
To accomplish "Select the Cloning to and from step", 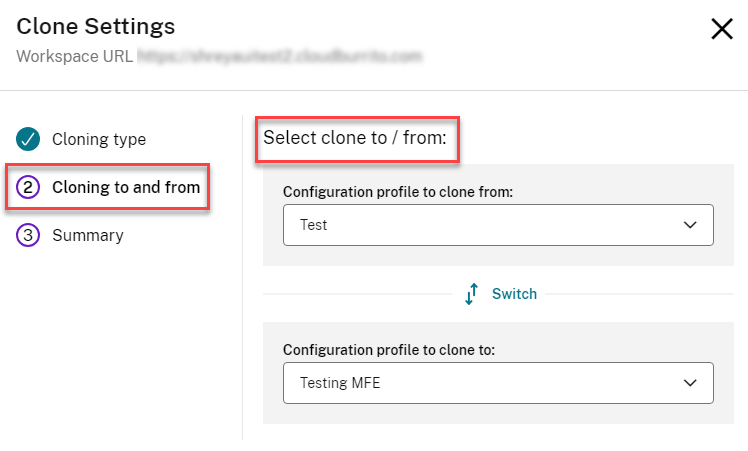I will (x=125, y=187).
